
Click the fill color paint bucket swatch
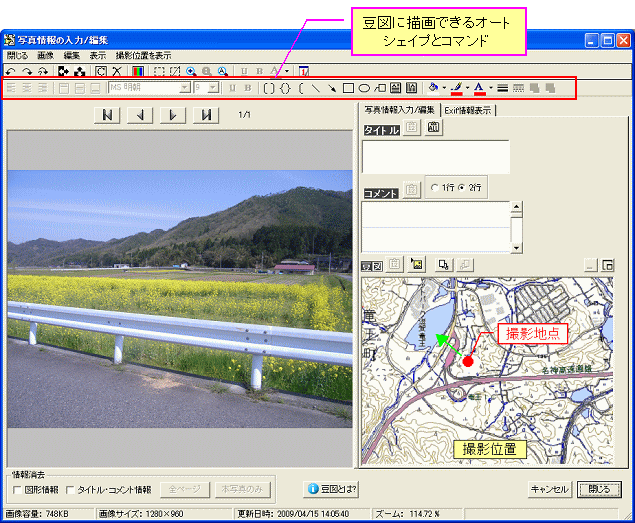[433, 88]
